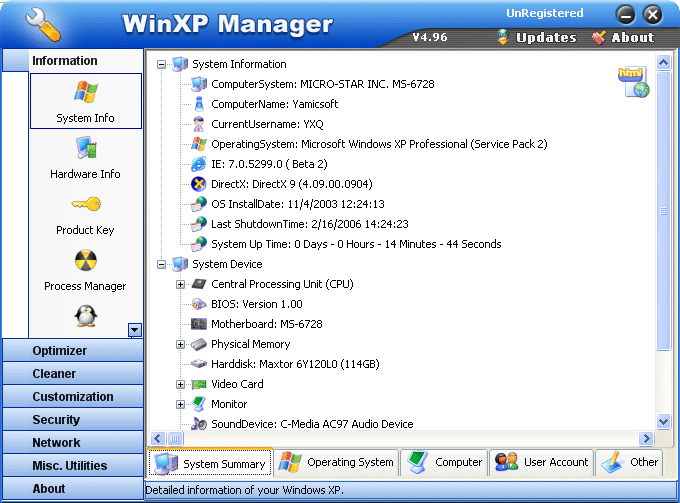Collapse the System Information node

pyautogui.click(x=161, y=65)
